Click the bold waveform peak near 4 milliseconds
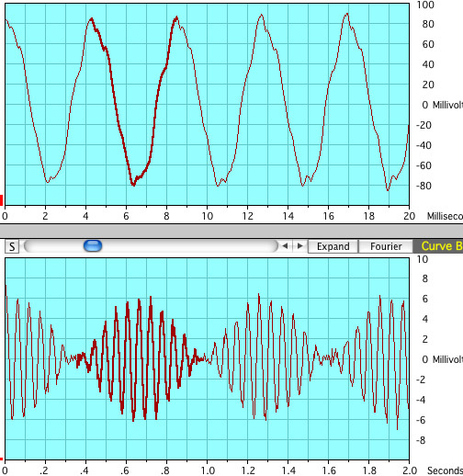Image resolution: width=463 pixels, height=476 pixels. (x=91, y=20)
